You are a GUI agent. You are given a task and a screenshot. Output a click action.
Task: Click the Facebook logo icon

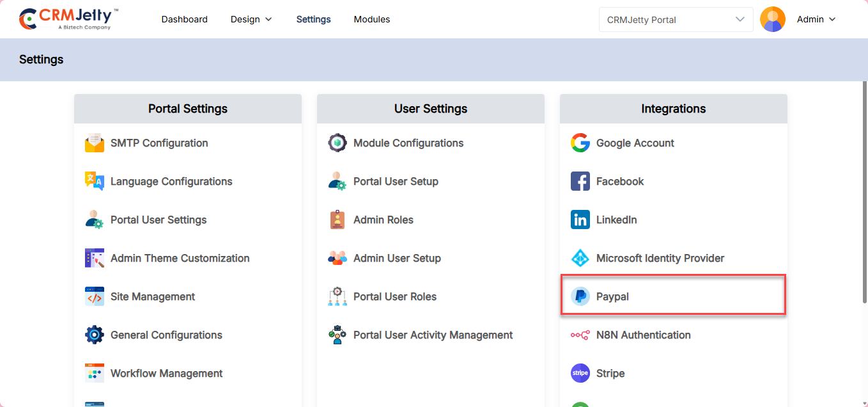(580, 182)
